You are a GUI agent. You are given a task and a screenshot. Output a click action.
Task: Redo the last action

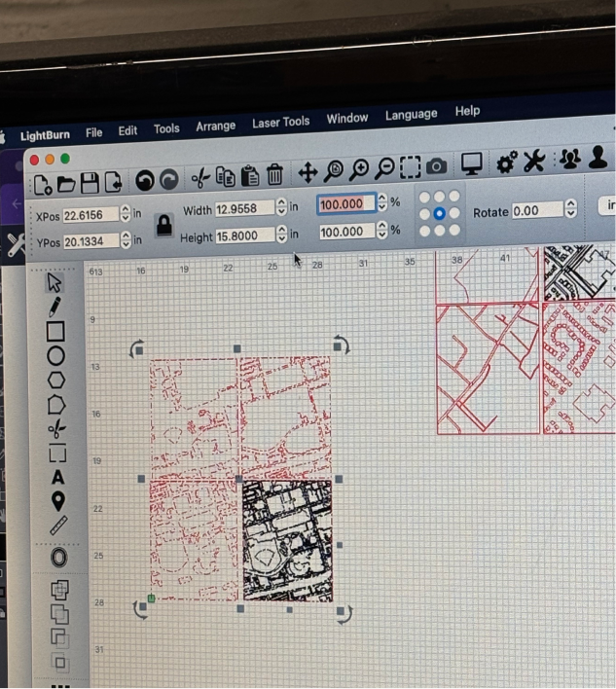[169, 179]
